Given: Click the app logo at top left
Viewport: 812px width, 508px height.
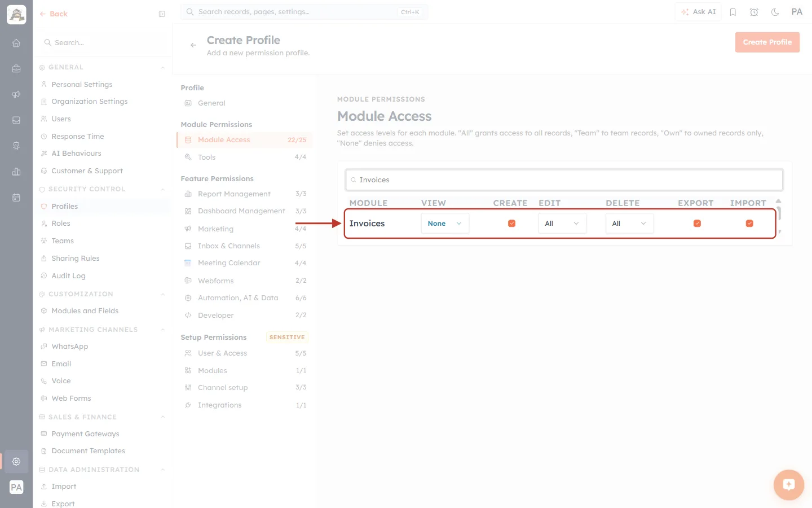Looking at the screenshot, I should (16, 15).
